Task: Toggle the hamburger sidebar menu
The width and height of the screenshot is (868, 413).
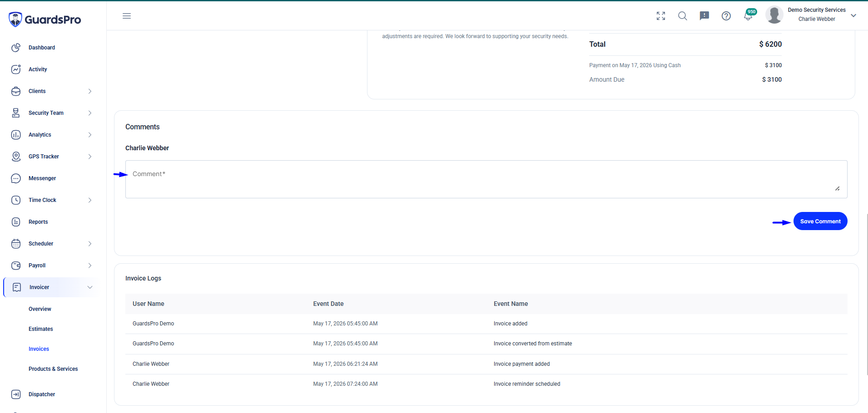Action: [127, 16]
